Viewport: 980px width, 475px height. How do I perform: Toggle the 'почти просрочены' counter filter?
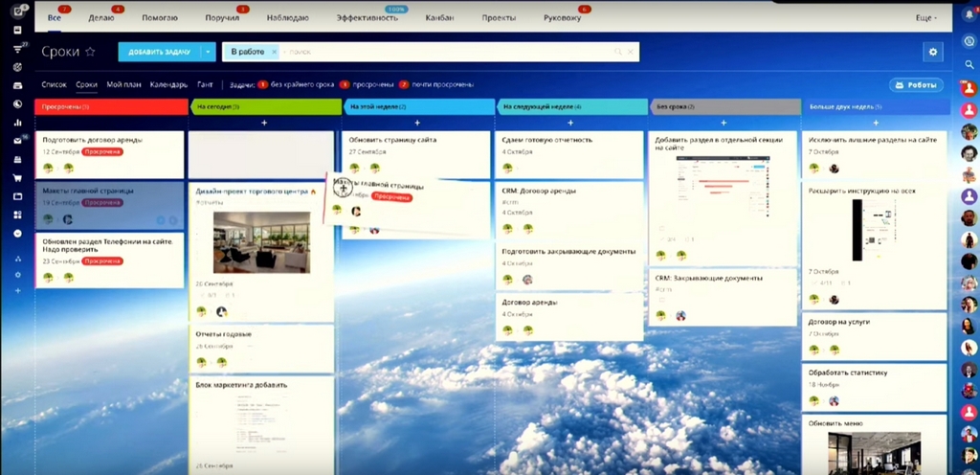(x=436, y=84)
